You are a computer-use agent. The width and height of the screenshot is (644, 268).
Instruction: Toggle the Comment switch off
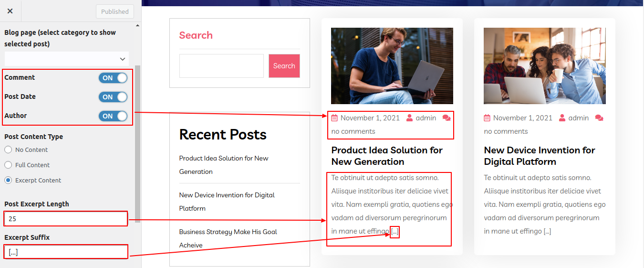click(x=113, y=78)
